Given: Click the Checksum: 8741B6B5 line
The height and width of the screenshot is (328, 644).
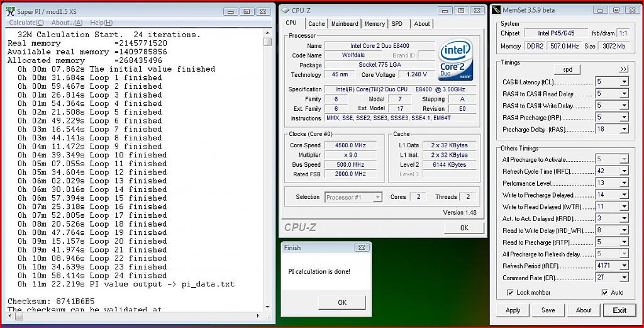Looking at the screenshot, I should pyautogui.click(x=51, y=302).
